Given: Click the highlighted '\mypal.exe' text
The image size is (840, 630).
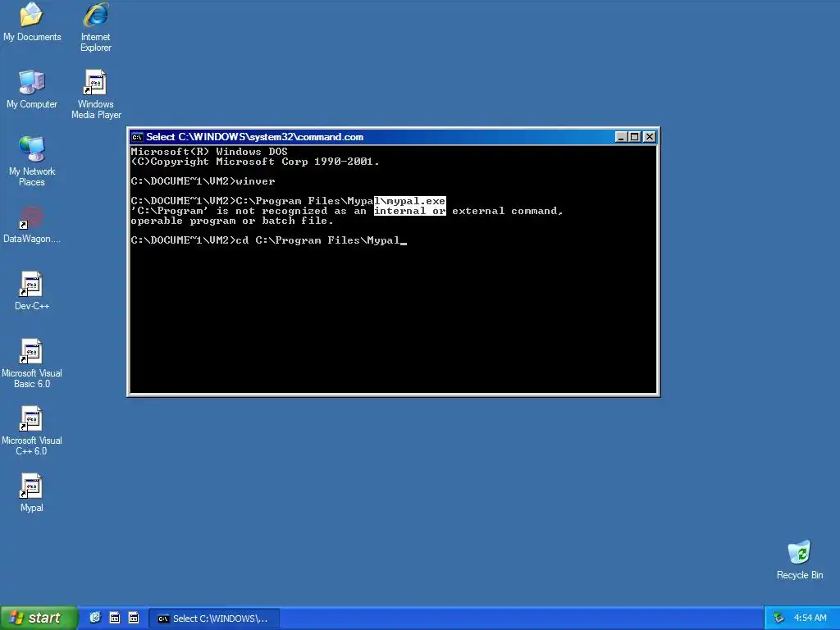Looking at the screenshot, I should coord(410,201).
